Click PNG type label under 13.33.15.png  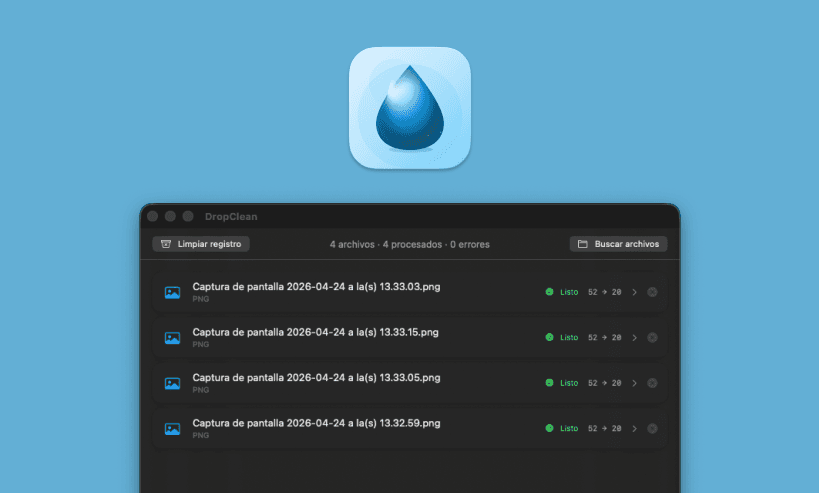tap(201, 345)
